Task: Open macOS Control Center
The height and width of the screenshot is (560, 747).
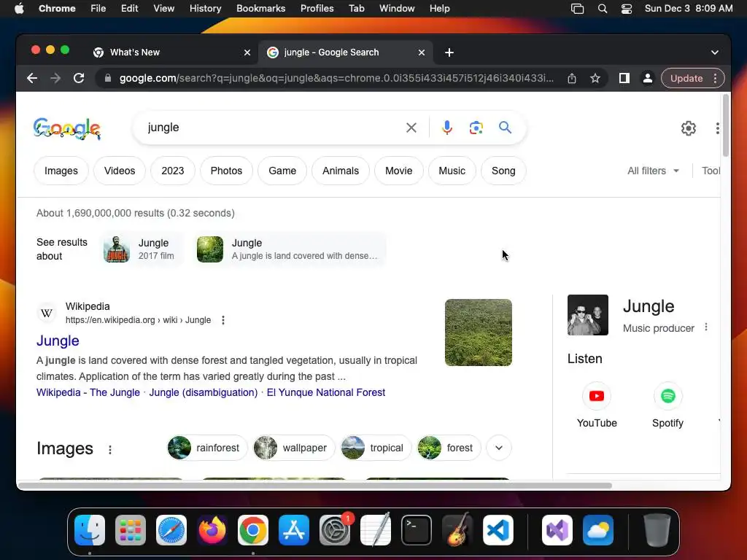Action: [627, 9]
